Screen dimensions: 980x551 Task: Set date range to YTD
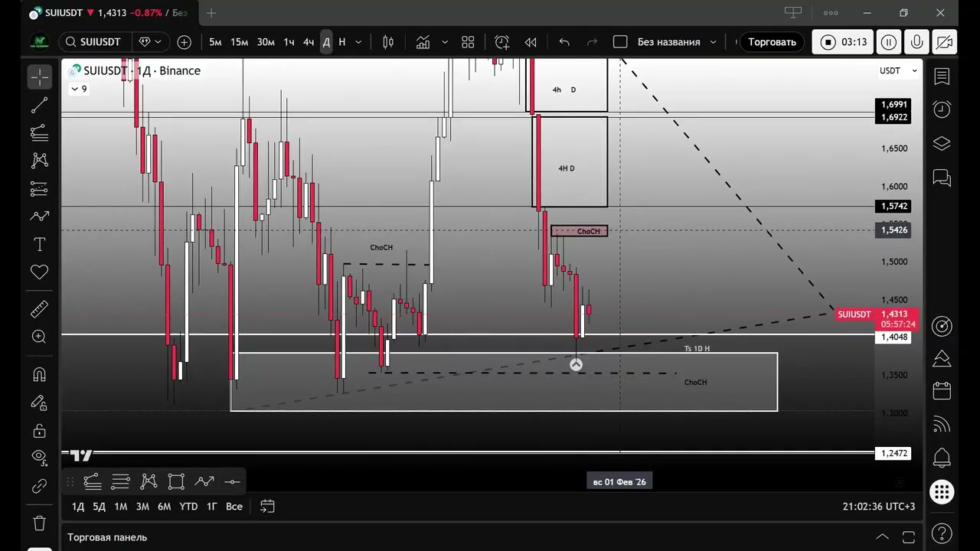(188, 506)
